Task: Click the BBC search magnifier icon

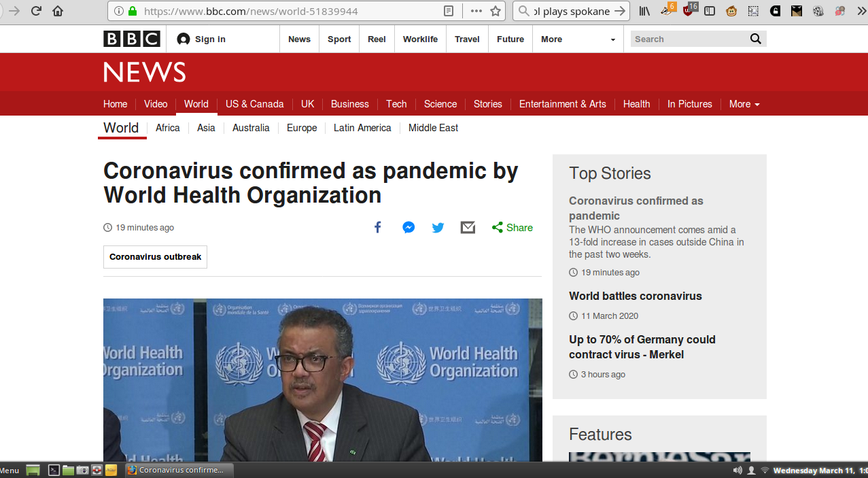Action: [756, 39]
